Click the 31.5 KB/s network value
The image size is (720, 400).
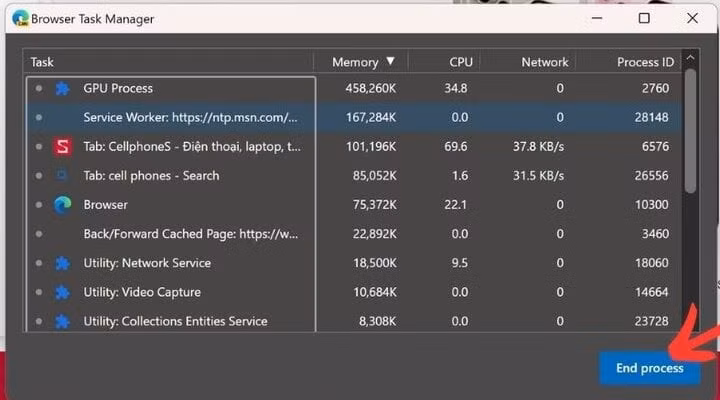[538, 175]
